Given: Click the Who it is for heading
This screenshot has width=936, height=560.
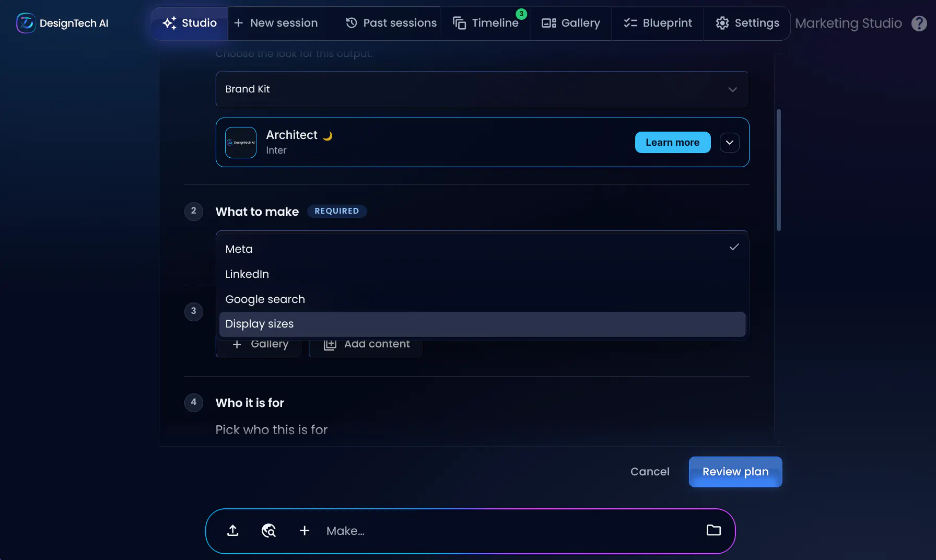Looking at the screenshot, I should (x=250, y=403).
